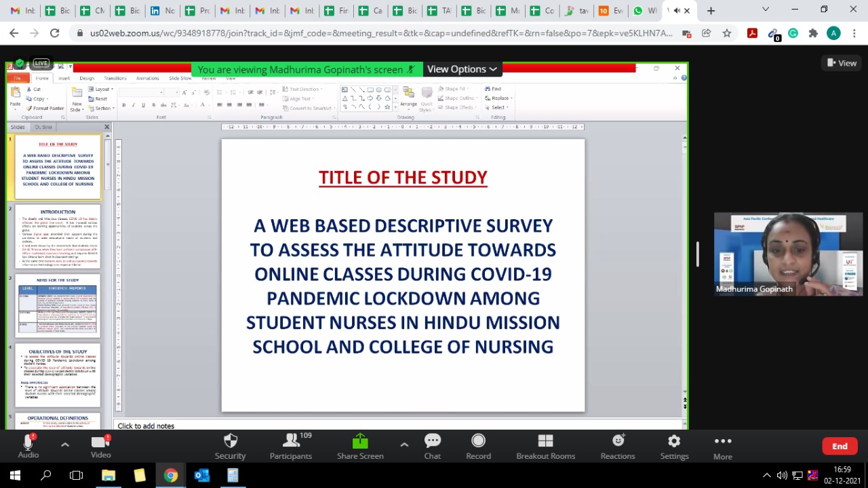Open the Section dropdown
This screenshot has width=868, height=488.
point(101,108)
